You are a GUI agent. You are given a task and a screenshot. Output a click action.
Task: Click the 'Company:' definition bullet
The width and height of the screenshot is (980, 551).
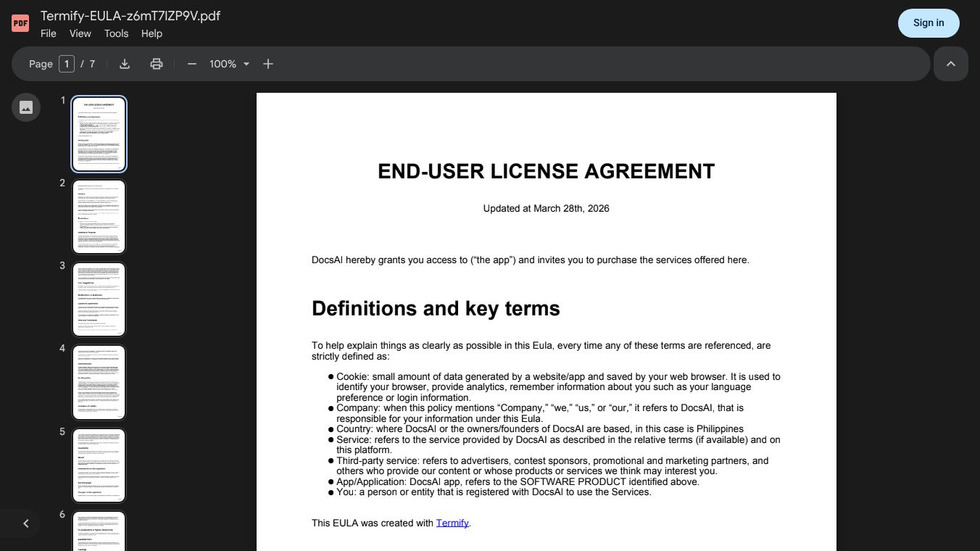[536, 413]
